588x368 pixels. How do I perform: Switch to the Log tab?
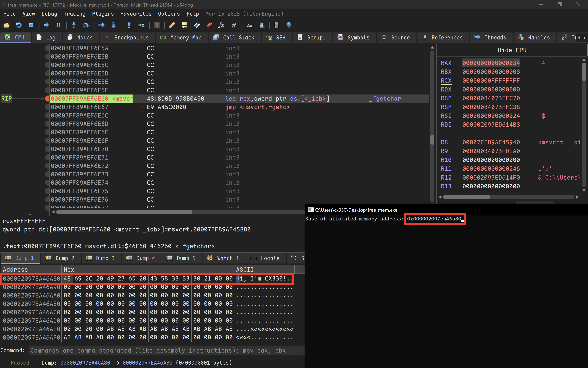click(x=46, y=37)
